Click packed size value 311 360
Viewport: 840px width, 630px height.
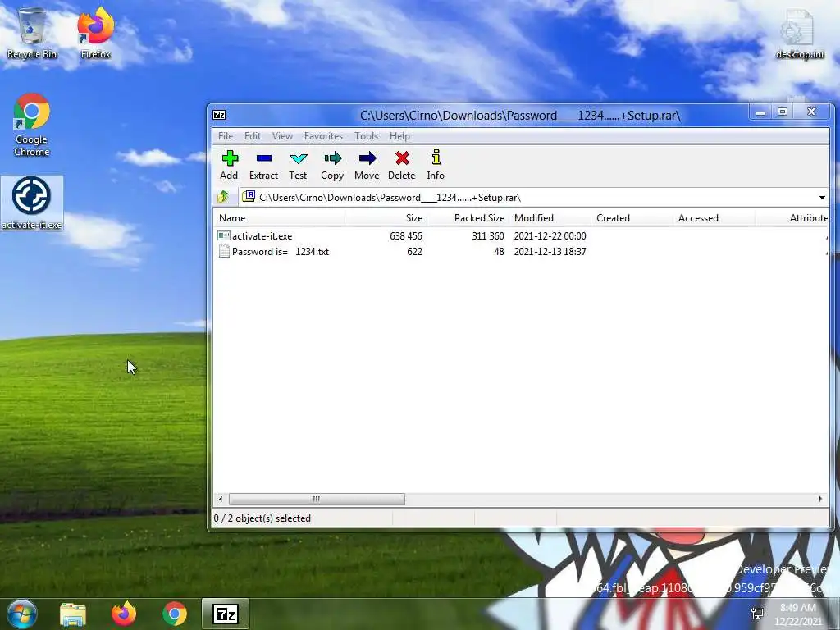click(x=487, y=235)
